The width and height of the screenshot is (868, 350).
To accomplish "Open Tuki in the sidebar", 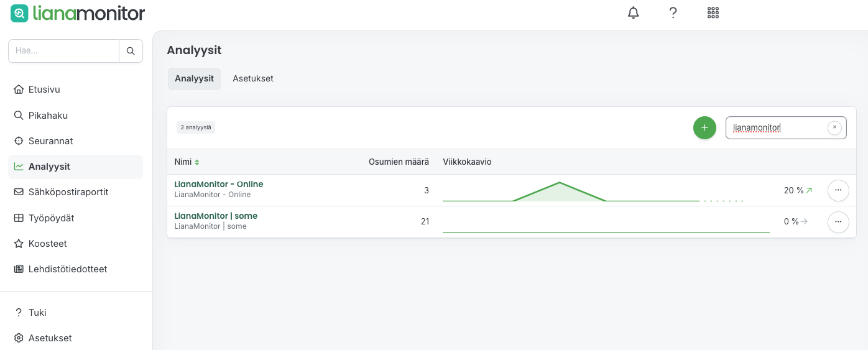I will coord(75,313).
